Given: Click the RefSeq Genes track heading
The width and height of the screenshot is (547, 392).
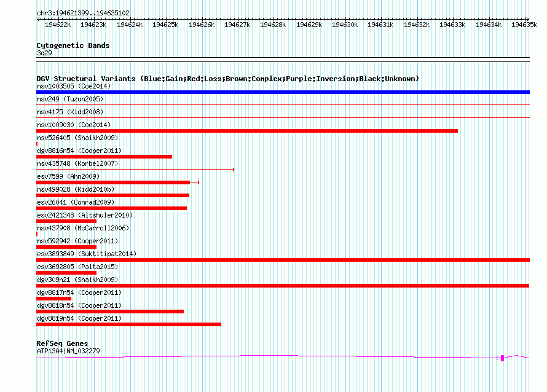Looking at the screenshot, I should coord(62,343).
